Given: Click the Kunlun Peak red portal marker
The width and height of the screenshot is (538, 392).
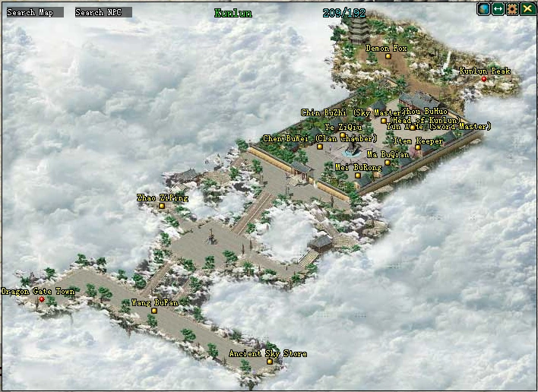Looking at the screenshot, I should 484,79.
